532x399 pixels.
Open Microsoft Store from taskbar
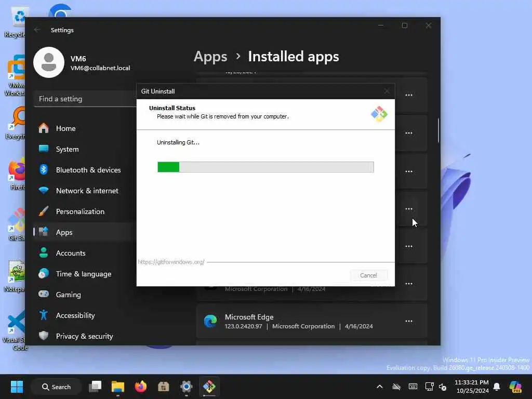coord(164,387)
